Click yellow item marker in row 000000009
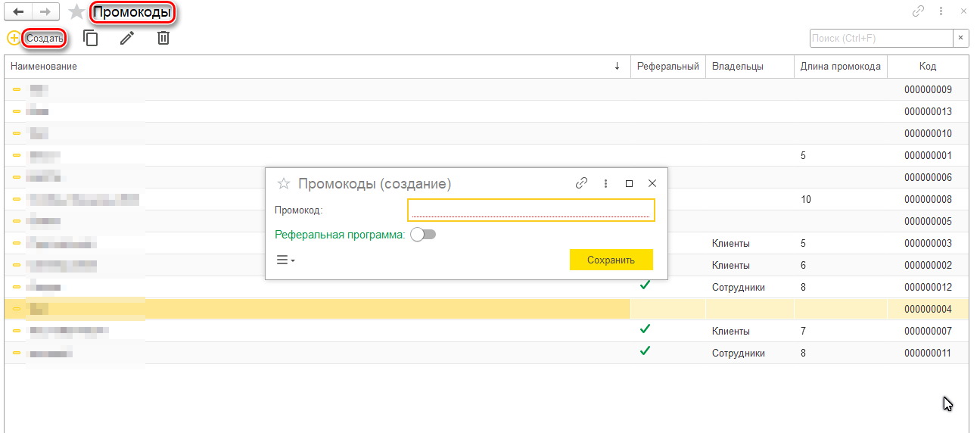980x433 pixels. point(17,89)
